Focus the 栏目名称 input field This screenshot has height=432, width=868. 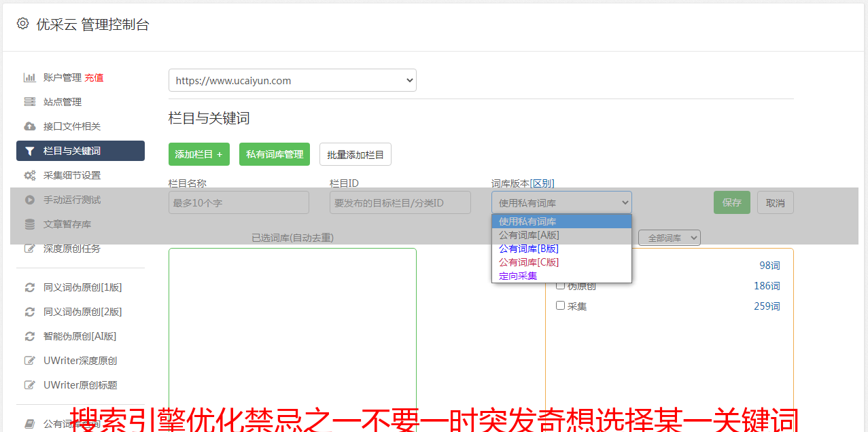[x=239, y=202]
